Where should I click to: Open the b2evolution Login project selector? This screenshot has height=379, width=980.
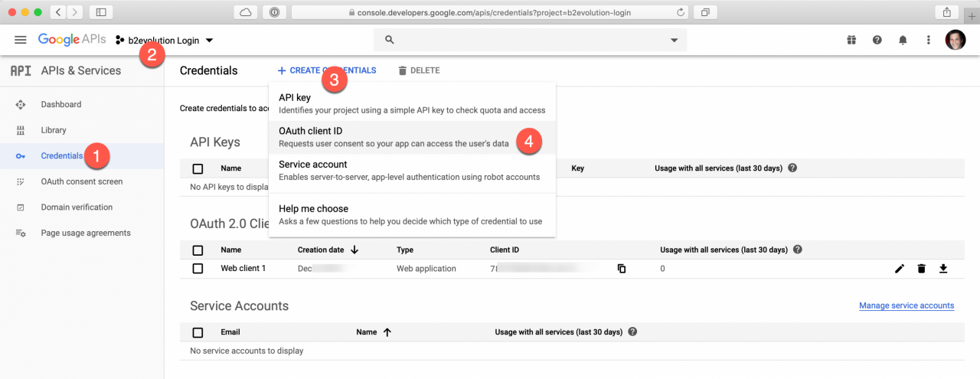(x=165, y=40)
